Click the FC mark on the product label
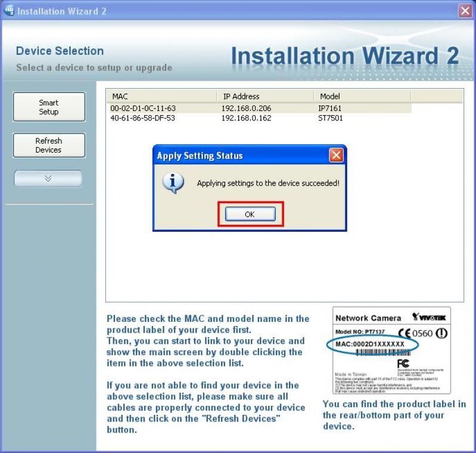This screenshot has width=476, height=453. [x=403, y=363]
